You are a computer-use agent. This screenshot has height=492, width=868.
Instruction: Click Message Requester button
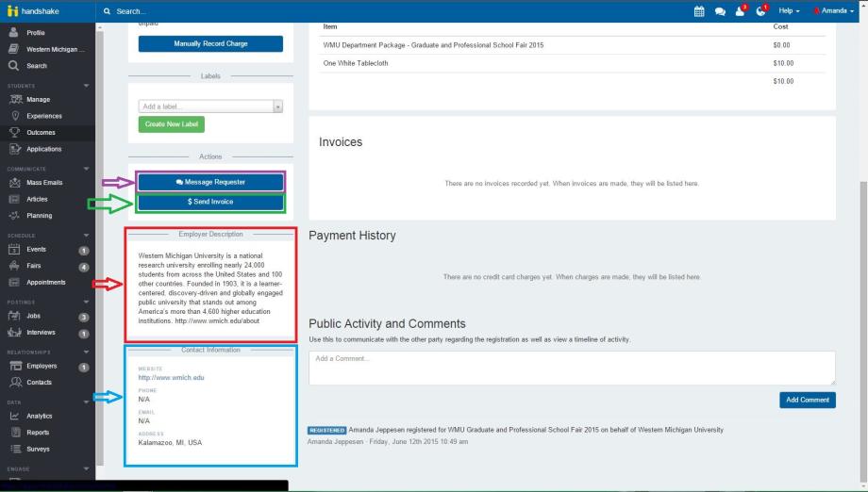(210, 182)
